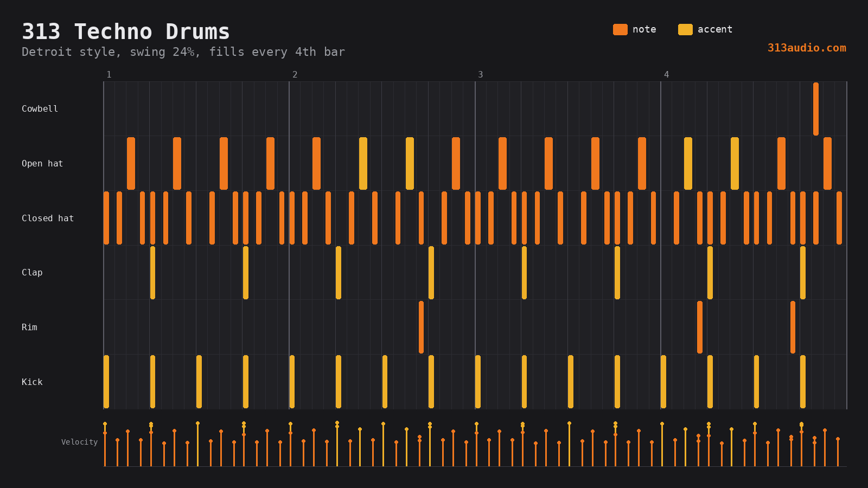Click the 'note' legend label
The width and height of the screenshot is (868, 488).
coord(644,29)
